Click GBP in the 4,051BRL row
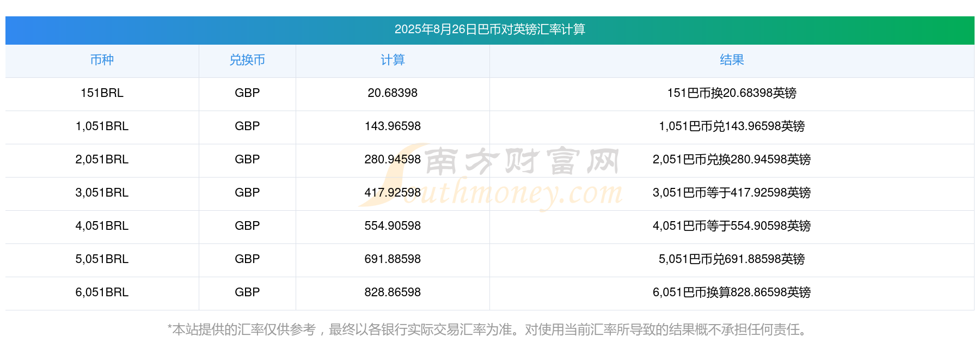The image size is (980, 354). [247, 226]
